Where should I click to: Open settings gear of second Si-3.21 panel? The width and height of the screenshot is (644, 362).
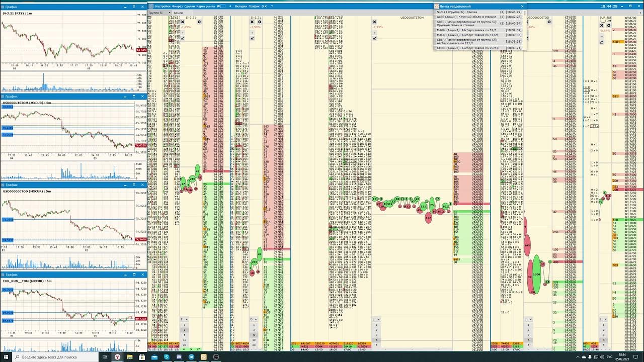click(260, 22)
